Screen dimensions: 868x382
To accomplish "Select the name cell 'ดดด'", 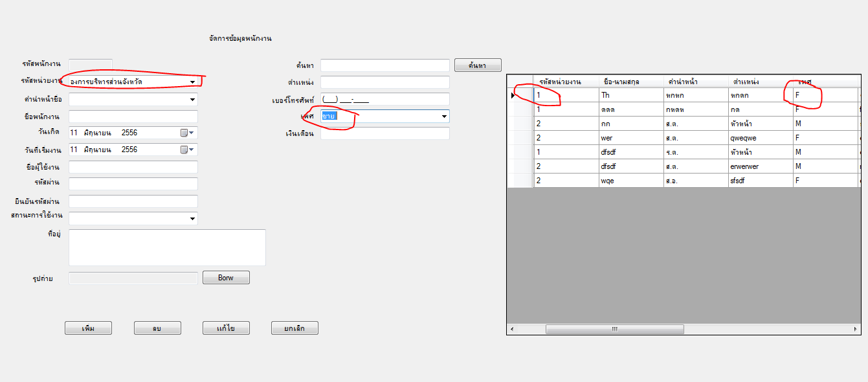I will (632, 109).
